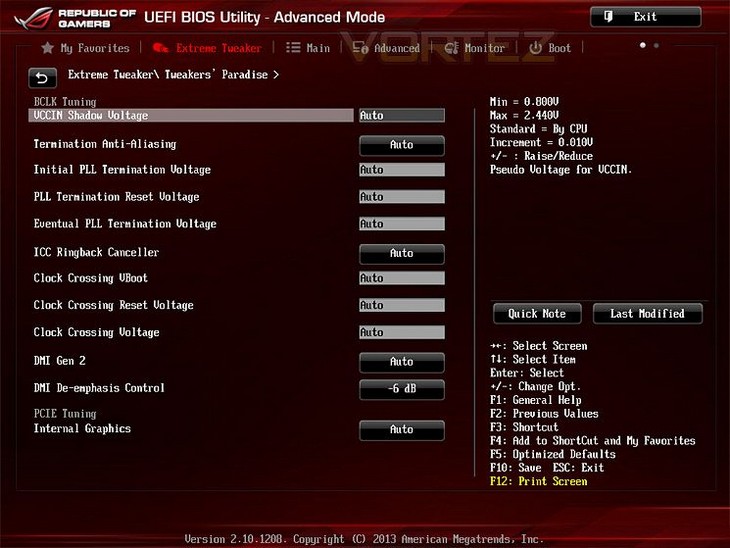Image resolution: width=730 pixels, height=548 pixels.
Task: Click the F5: Optimized Defaults hint
Action: (x=553, y=454)
